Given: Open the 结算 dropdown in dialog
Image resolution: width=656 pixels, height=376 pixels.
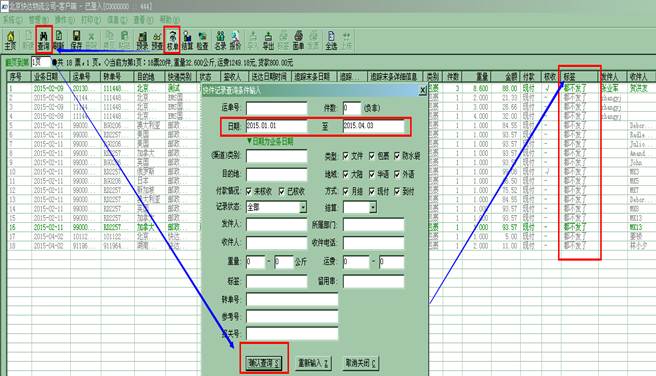Looking at the screenshot, I should pos(373,207).
